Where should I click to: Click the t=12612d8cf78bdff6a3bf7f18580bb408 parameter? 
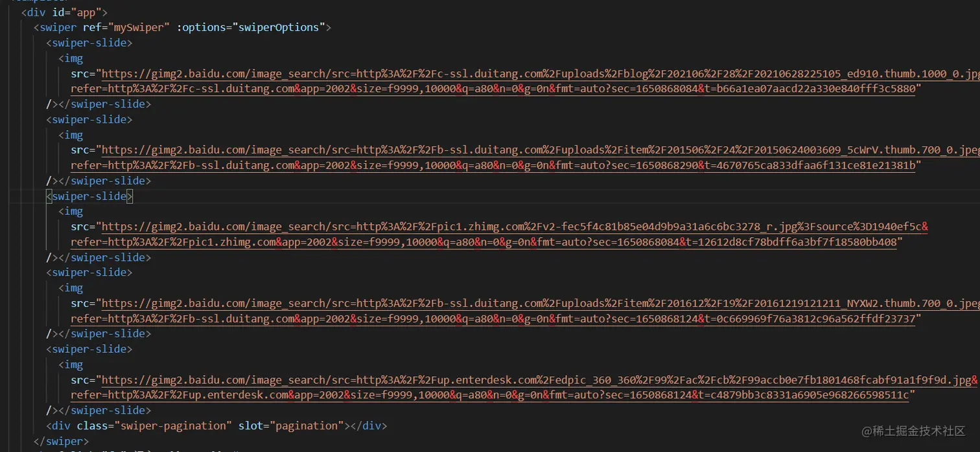click(791, 242)
